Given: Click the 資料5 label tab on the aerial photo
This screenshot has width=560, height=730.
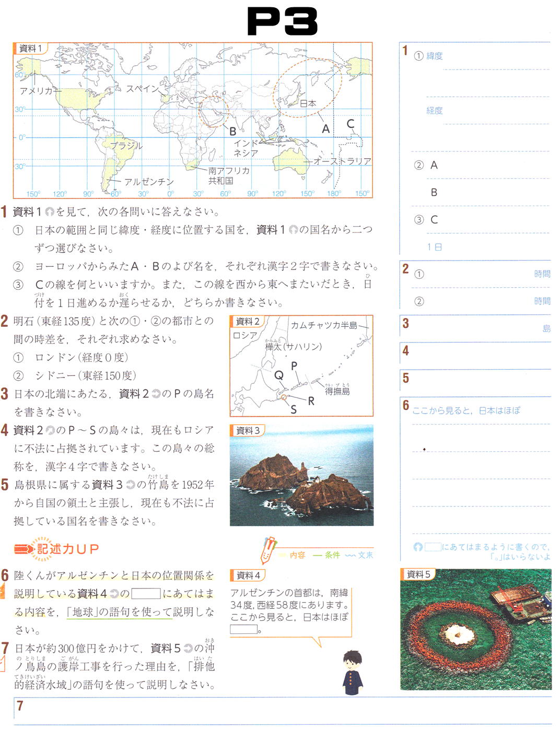Looking at the screenshot, I should [x=418, y=574].
